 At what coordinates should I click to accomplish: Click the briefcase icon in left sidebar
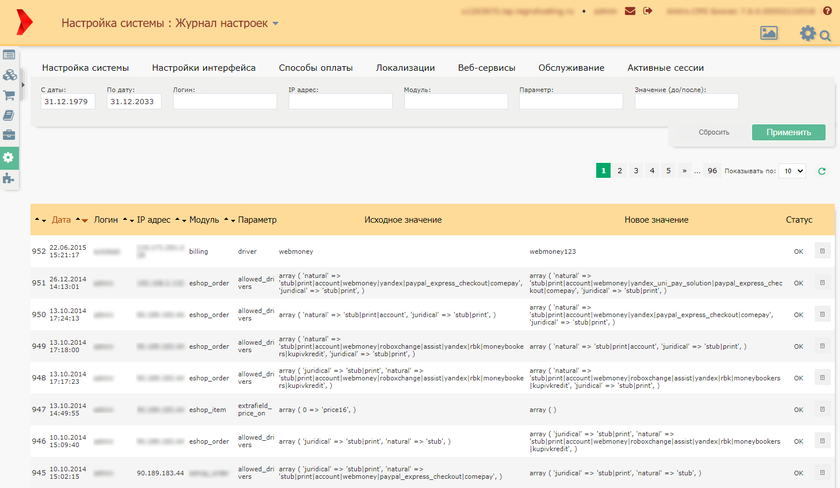point(9,136)
